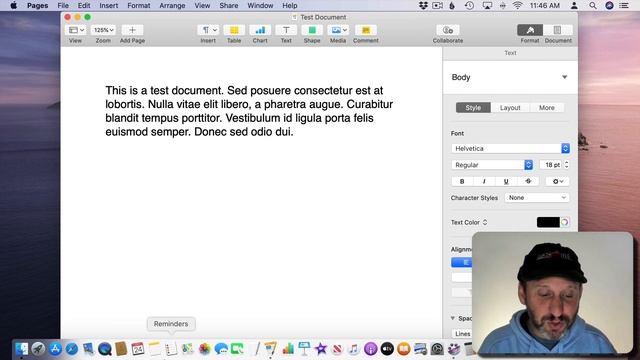Open the File menu

point(63,5)
